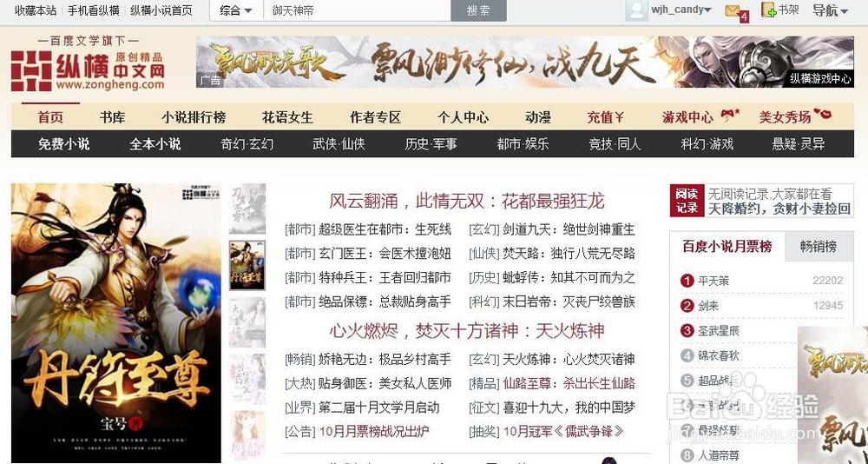
Task: Open 特种兵王：王者回归都市 link
Action: pos(385,277)
